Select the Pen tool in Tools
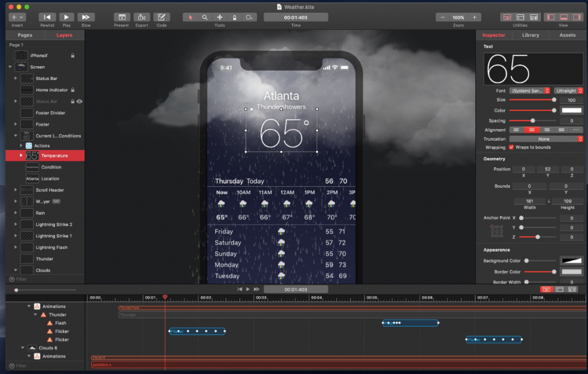Screen dimensions: 588x374 [x=235, y=17]
